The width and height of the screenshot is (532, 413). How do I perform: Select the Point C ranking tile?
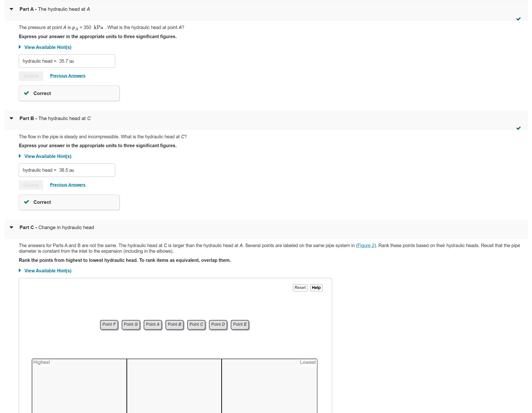point(196,324)
